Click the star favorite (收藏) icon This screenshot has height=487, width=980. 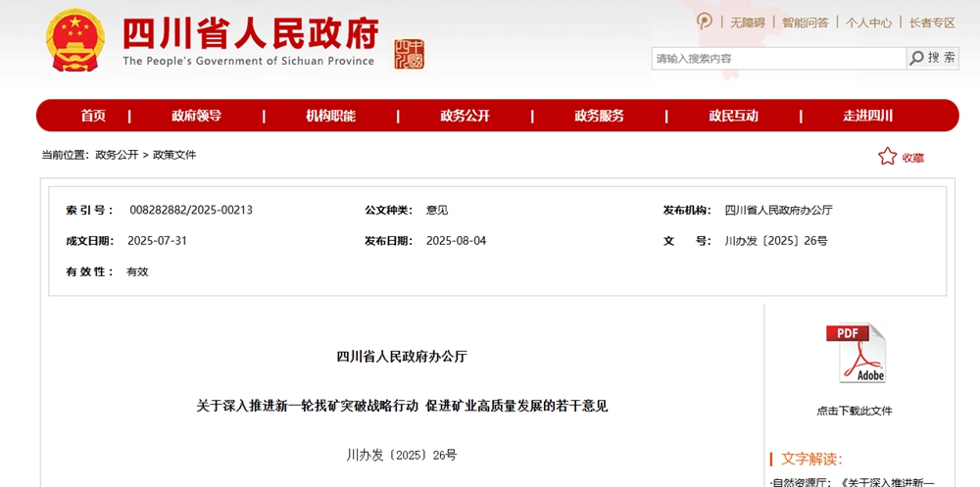coord(887,157)
